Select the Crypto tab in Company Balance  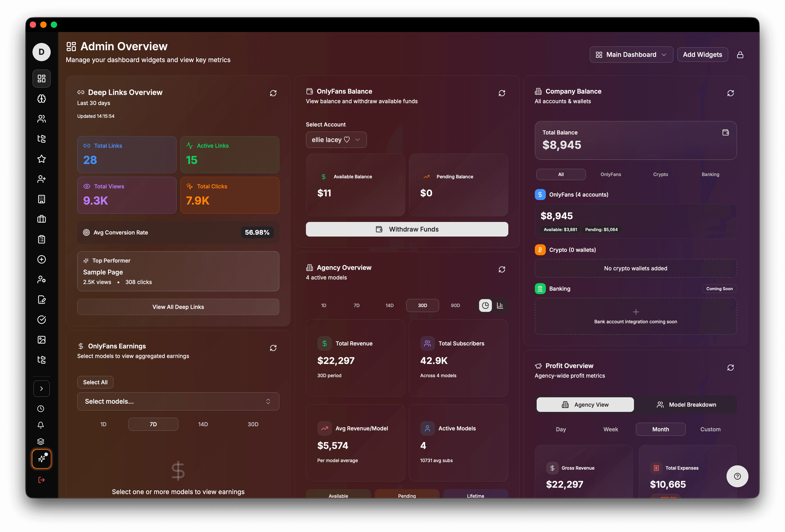coord(660,174)
